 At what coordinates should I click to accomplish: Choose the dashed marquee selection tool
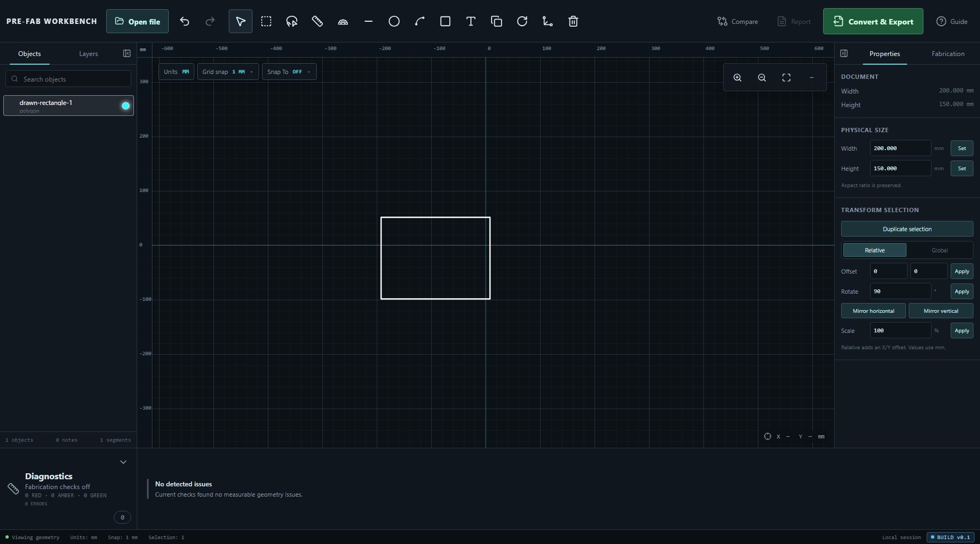click(266, 22)
